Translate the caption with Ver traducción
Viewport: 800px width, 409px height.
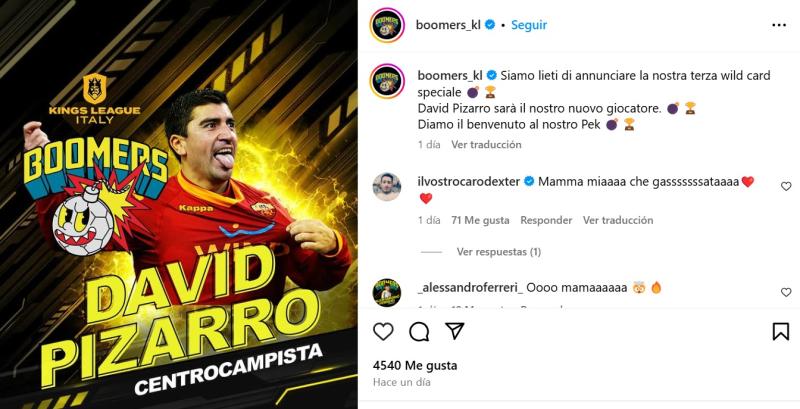[x=486, y=145]
